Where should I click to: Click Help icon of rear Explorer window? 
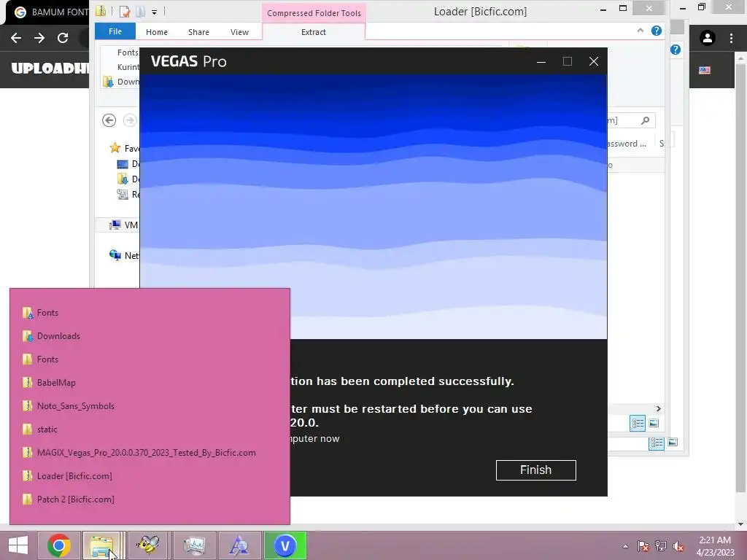point(675,50)
